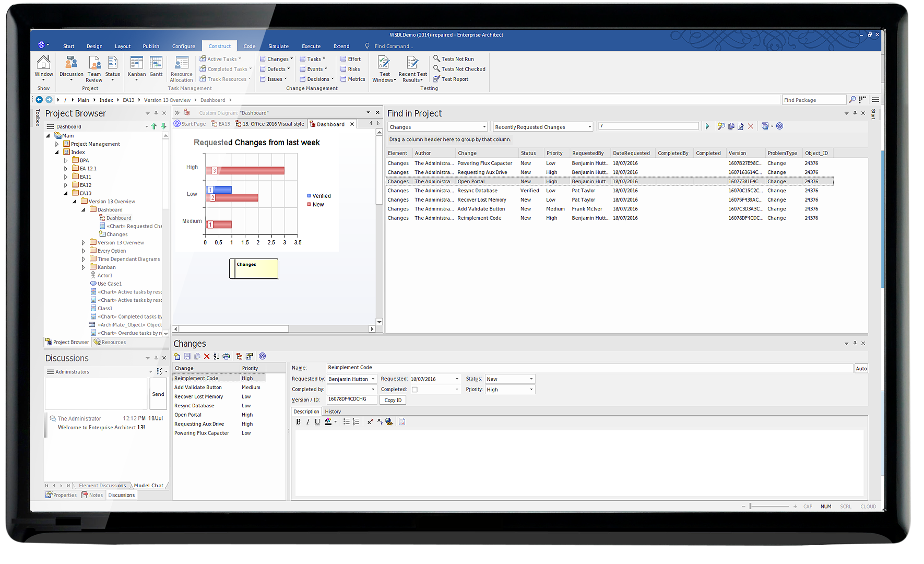Switch to the Simulate ribbon tab

point(278,46)
